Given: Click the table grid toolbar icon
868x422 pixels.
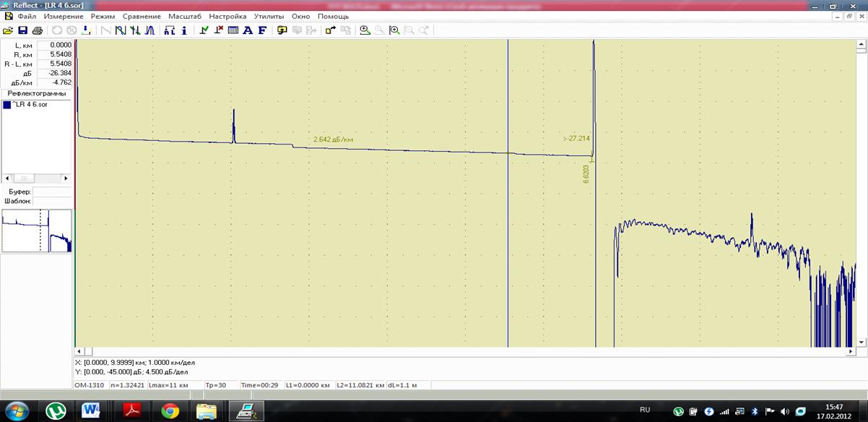Looking at the screenshot, I should point(233,30).
